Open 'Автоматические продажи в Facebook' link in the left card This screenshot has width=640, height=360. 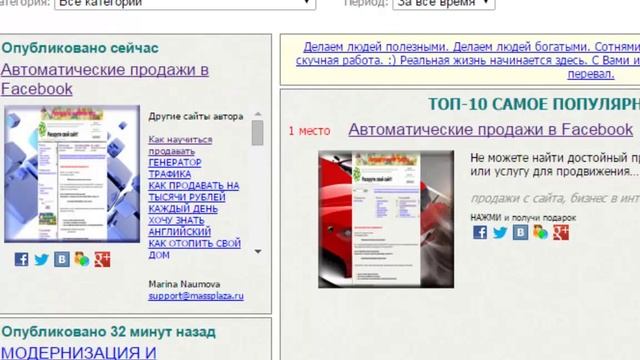[x=104, y=79]
